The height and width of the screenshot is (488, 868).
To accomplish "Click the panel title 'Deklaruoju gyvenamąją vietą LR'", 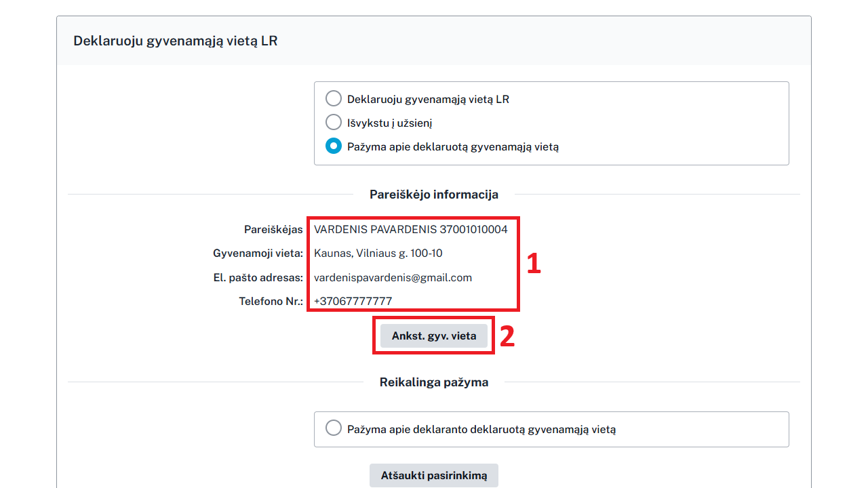I will pos(176,41).
